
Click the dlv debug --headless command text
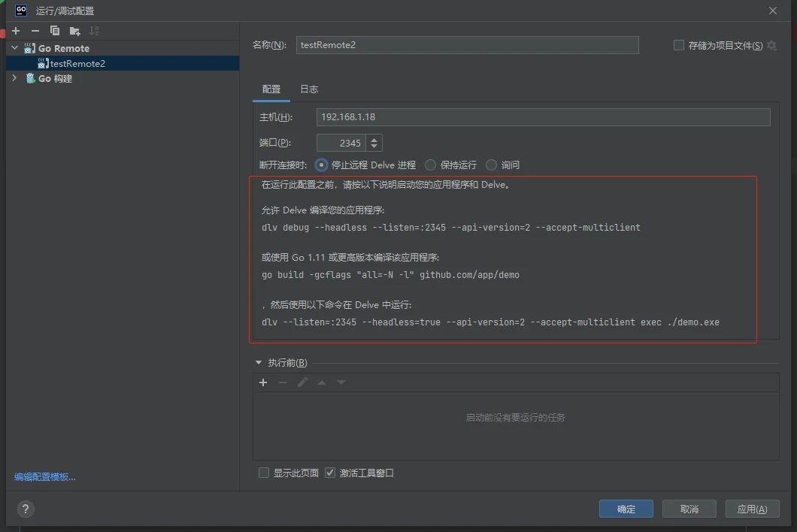(x=451, y=228)
